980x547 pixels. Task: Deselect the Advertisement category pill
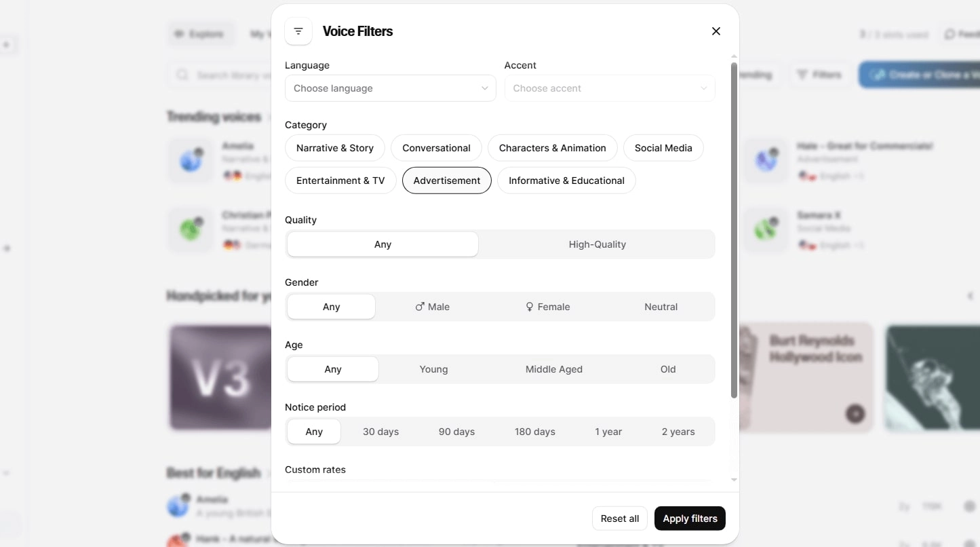(x=446, y=181)
